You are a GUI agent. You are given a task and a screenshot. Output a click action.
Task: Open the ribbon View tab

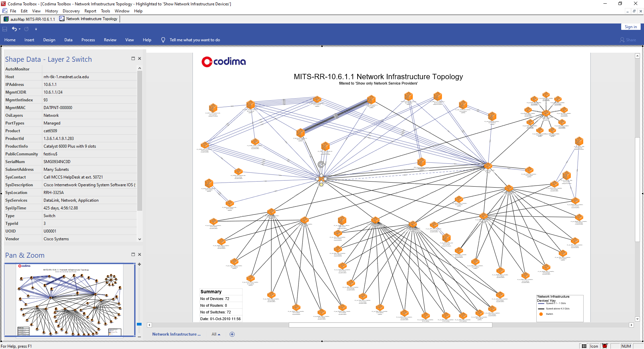tap(129, 40)
